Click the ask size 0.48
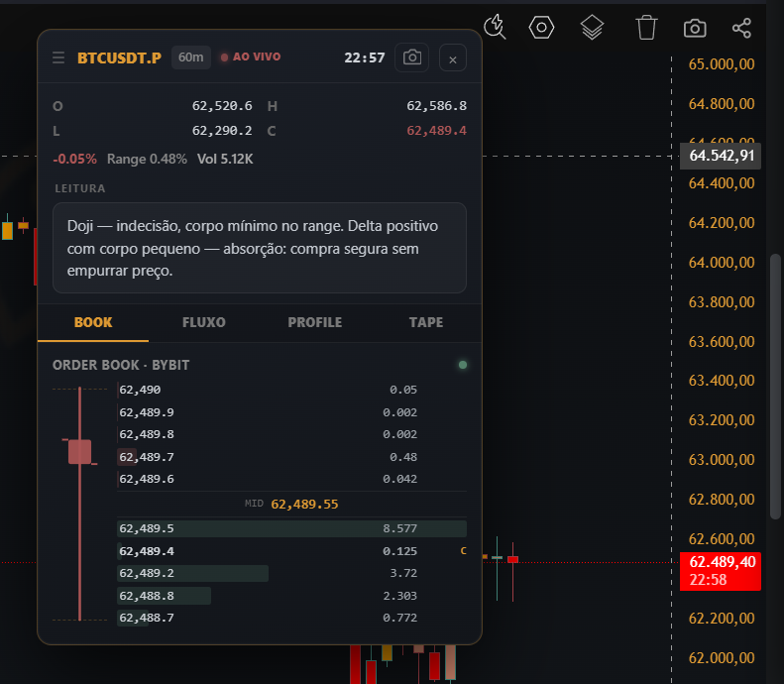 [x=403, y=457]
